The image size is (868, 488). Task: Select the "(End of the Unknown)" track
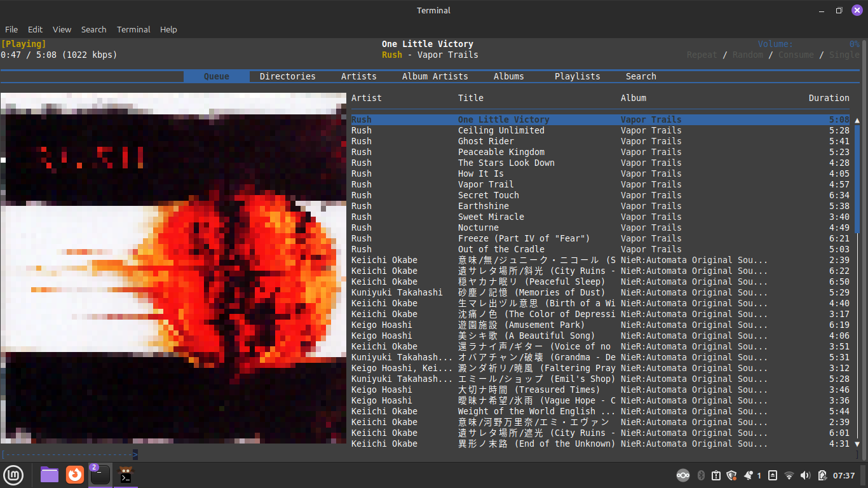[600, 444]
